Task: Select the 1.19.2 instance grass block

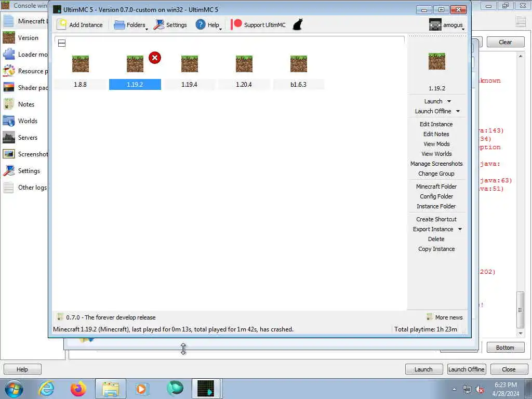Action: (135, 63)
